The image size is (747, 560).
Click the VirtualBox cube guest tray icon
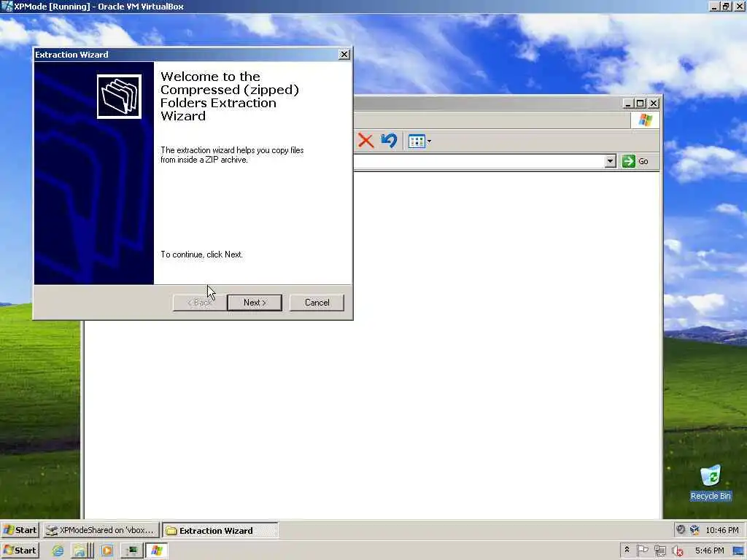[694, 529]
